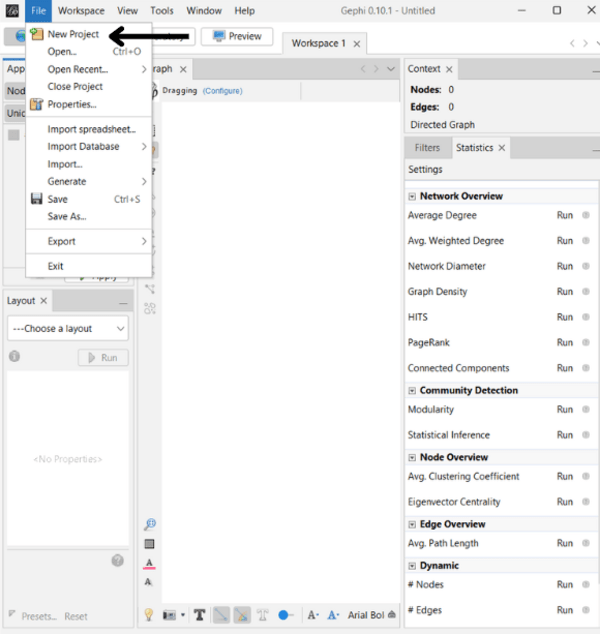
Task: Click the Preview button
Action: 237,36
